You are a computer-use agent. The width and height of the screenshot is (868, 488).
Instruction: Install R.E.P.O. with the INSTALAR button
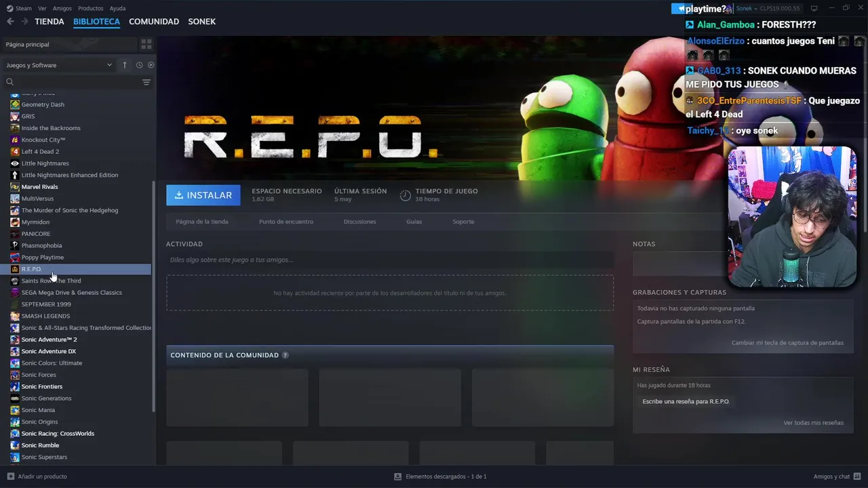[x=203, y=195]
